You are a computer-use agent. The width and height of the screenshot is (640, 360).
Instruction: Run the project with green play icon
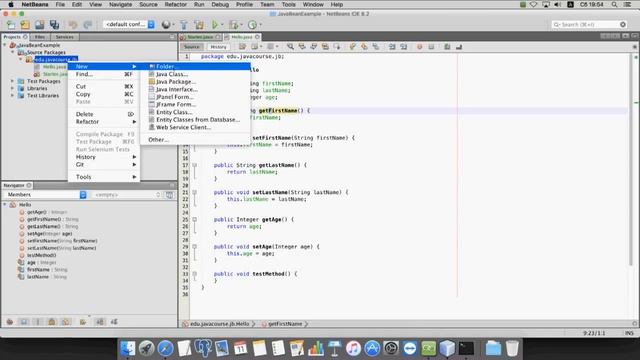(215, 25)
